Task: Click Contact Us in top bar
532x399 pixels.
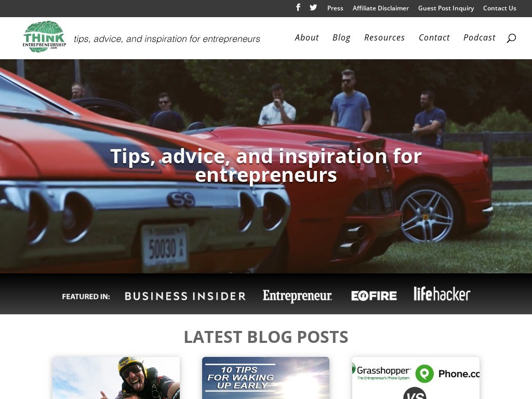Action: point(499,8)
